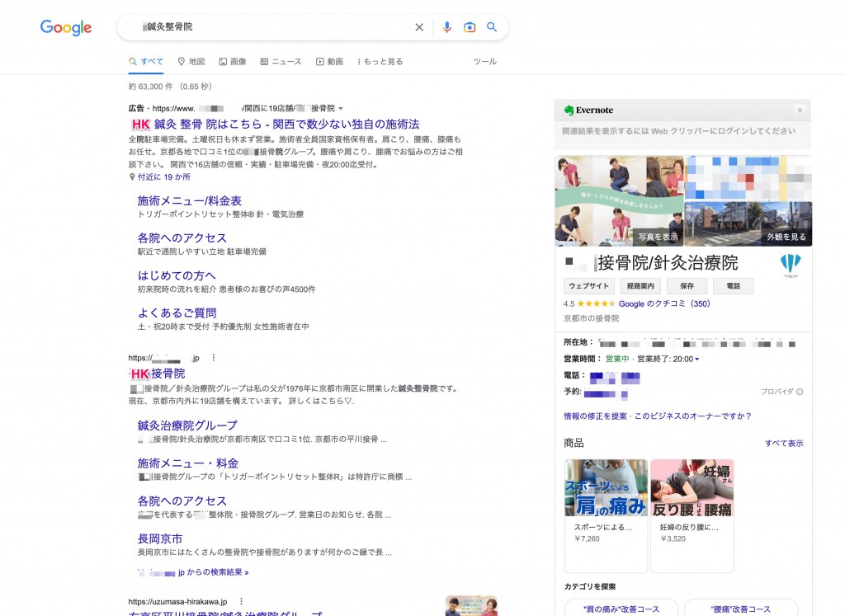Image resolution: width=845 pixels, height=616 pixels.
Task: Open Google のクチコミ (350) reviews
Action: 664,303
